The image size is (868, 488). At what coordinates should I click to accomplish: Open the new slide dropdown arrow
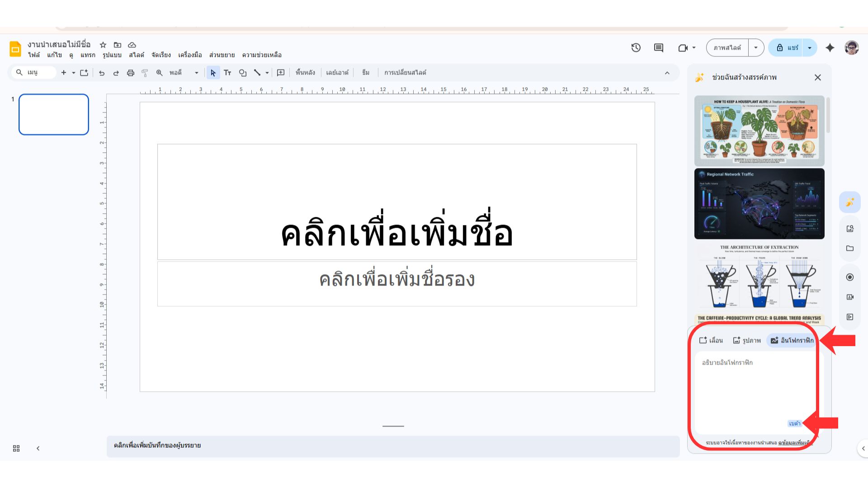(x=74, y=72)
